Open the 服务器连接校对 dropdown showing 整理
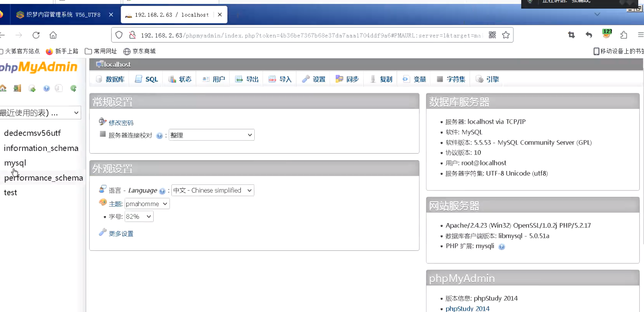 (212, 135)
